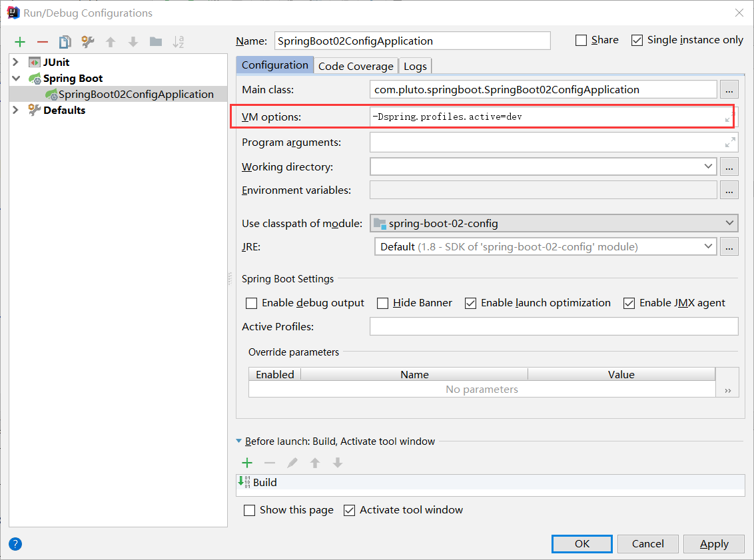Edit the selected Before launch task

pyautogui.click(x=292, y=463)
